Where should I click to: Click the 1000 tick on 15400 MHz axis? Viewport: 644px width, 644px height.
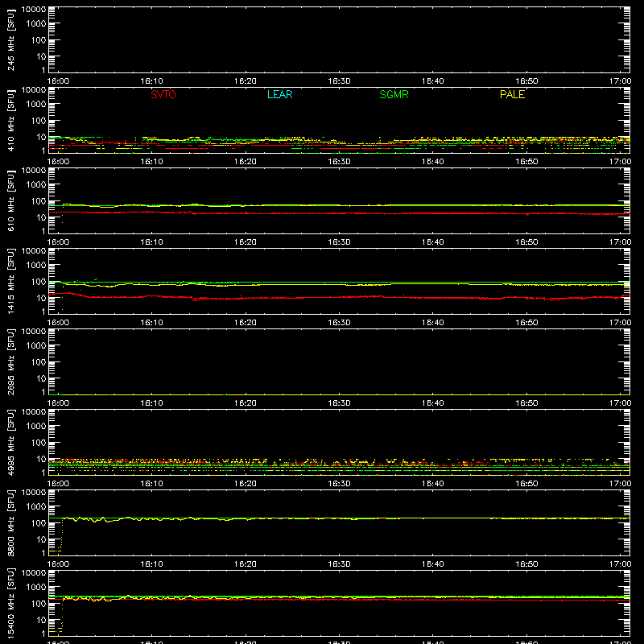(36, 588)
